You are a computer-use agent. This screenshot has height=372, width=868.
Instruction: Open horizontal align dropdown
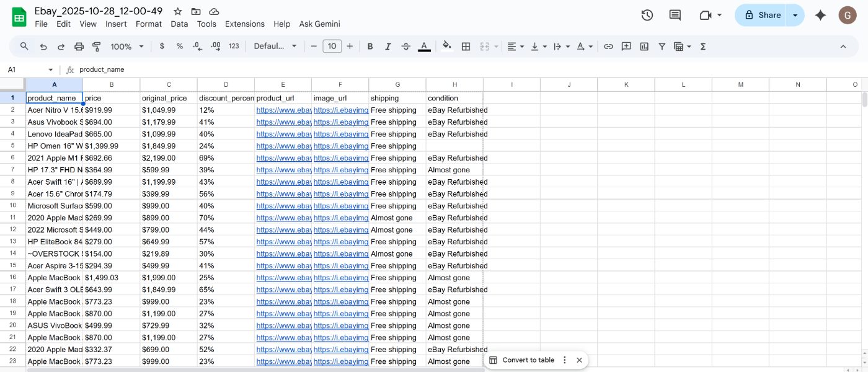[515, 46]
